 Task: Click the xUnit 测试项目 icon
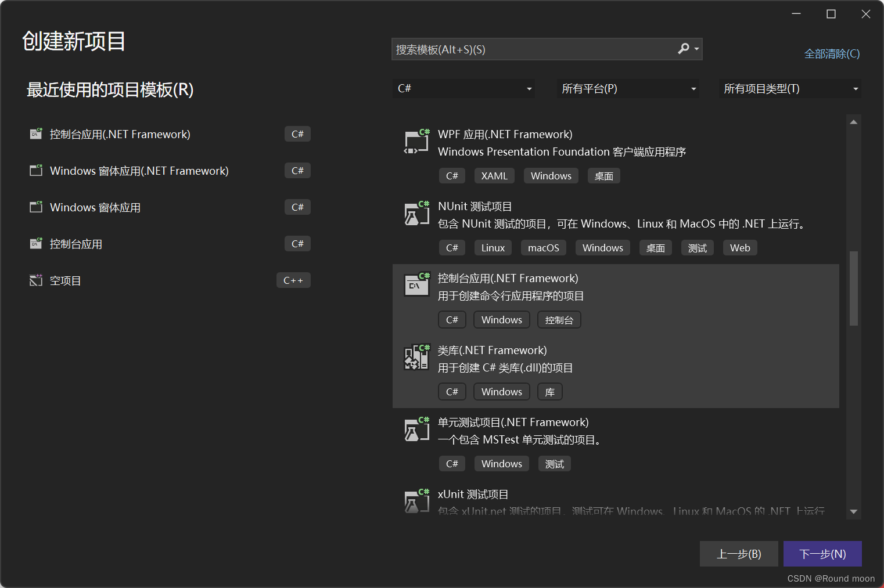coord(416,501)
